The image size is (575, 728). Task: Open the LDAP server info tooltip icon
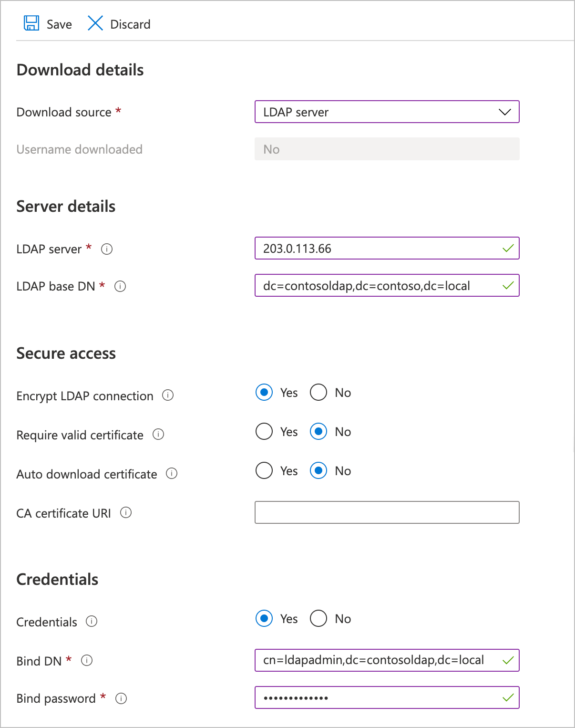tap(107, 249)
